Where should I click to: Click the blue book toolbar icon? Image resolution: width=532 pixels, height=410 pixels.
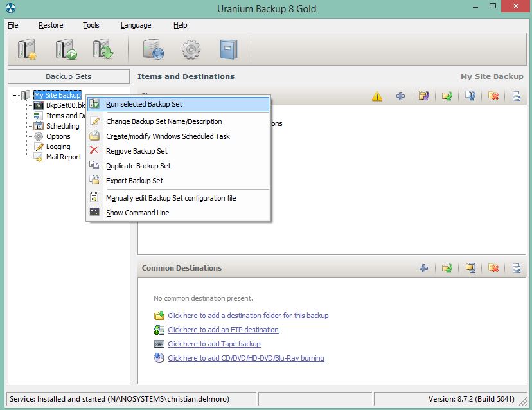coord(229,49)
